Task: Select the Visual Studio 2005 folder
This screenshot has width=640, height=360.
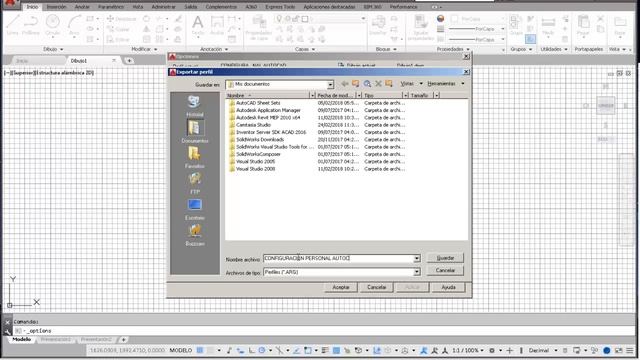Action: click(251, 162)
